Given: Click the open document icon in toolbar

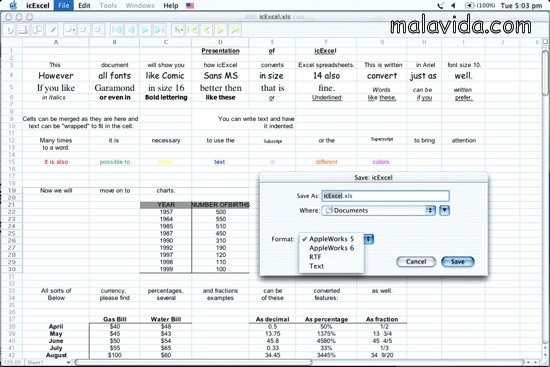Looking at the screenshot, I should (9, 30).
